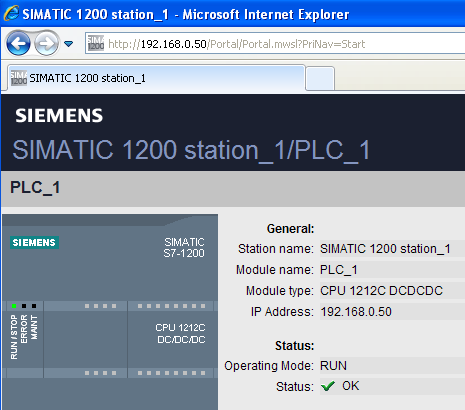The height and width of the screenshot is (410, 465).
Task: Click the MAINT LED indicator on the PLC
Action: (x=34, y=306)
